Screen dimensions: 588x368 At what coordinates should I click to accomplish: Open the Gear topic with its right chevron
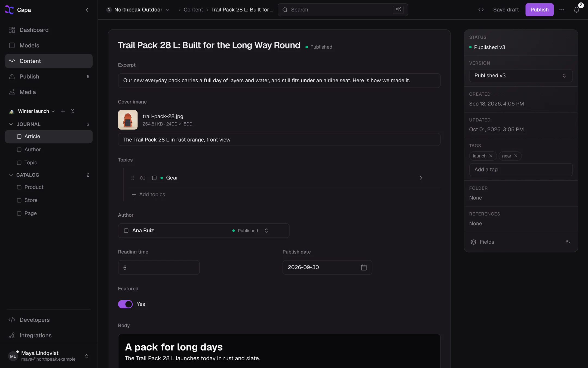421,178
